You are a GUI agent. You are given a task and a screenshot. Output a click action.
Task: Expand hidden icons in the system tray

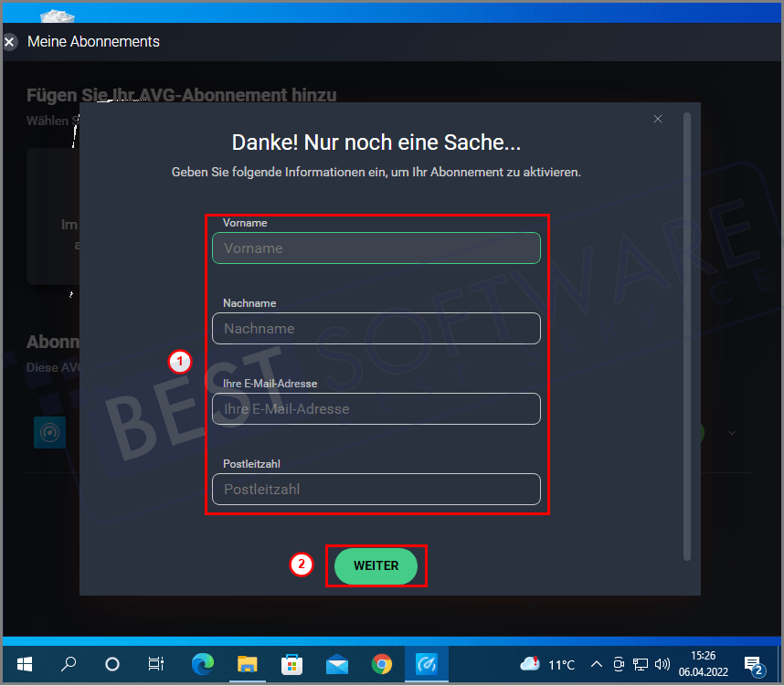tap(596, 664)
